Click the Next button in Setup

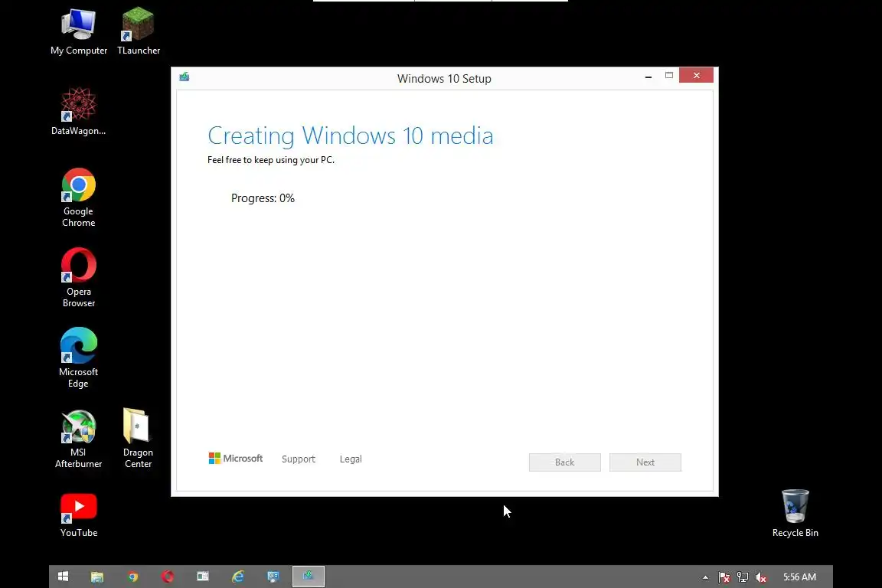coord(645,462)
